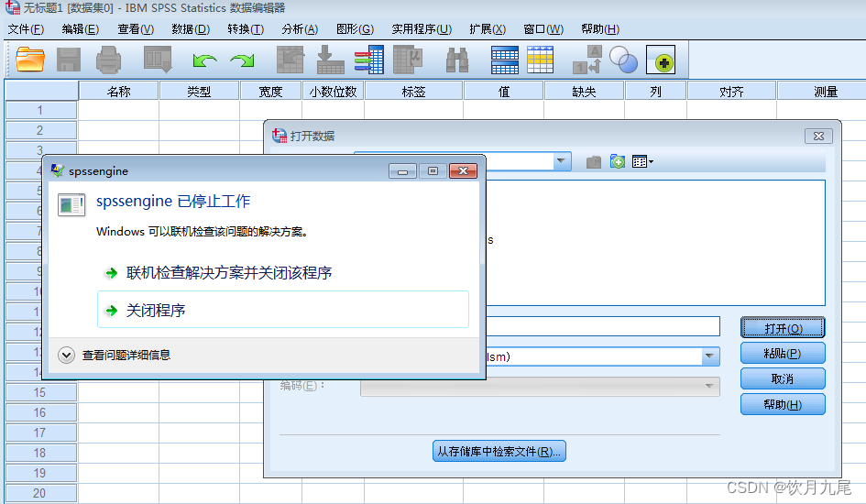Click the 缺失 column header
This screenshot has width=866, height=504.
pyautogui.click(x=584, y=91)
